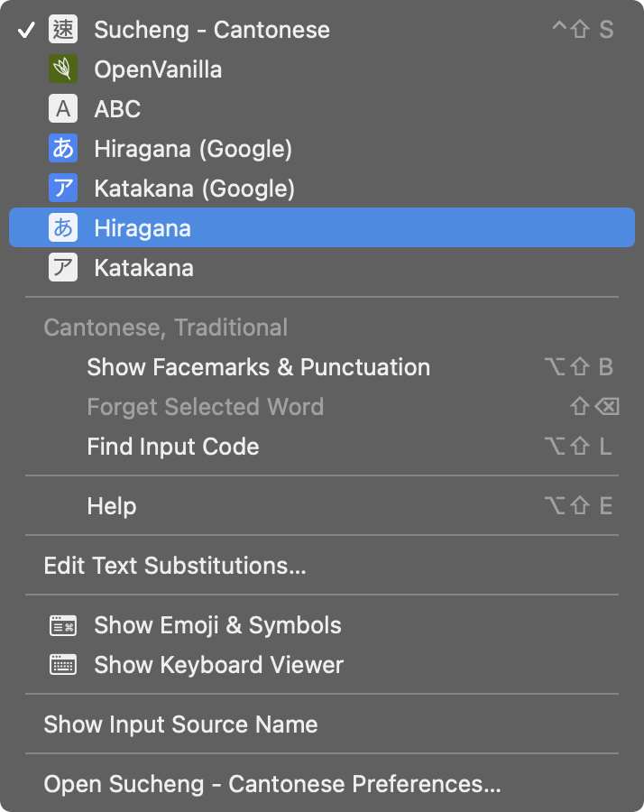Click the Hiragana (Google) blue icon
Screen dimensions: 644x812
point(63,149)
